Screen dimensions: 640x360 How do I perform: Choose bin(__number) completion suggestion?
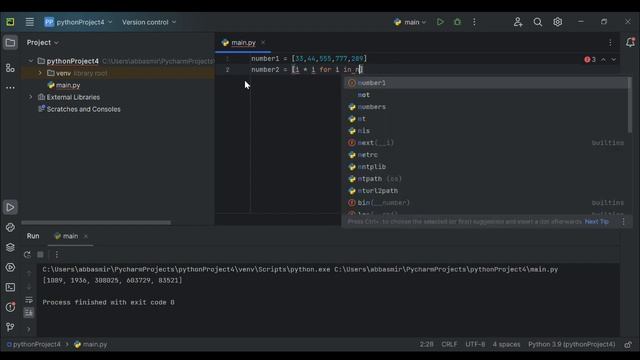[486, 203]
